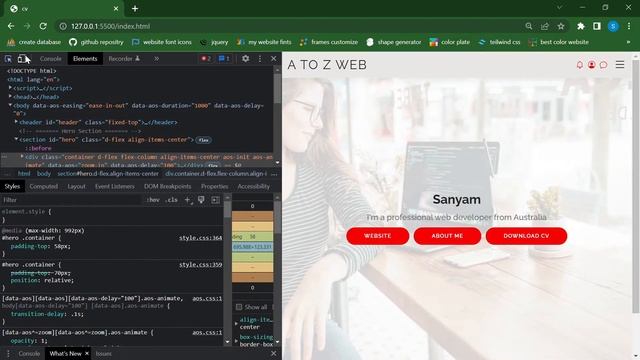
Task: Expand the head node in DOM tree
Action: point(10,97)
